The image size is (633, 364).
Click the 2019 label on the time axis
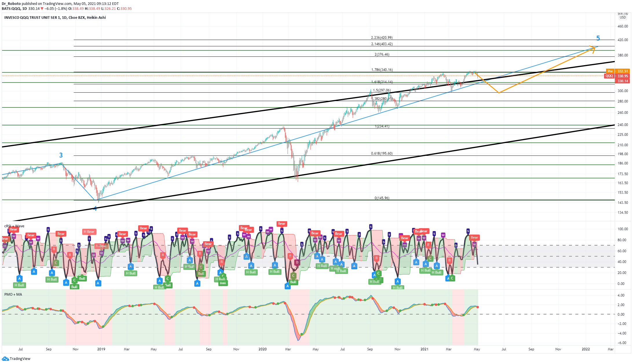point(101,349)
